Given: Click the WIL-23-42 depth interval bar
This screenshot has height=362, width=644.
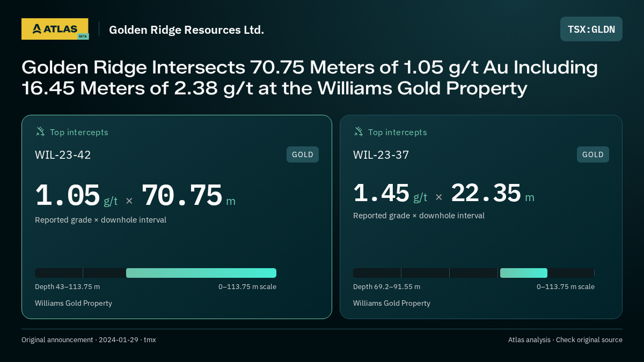Looking at the screenshot, I should point(156,273).
